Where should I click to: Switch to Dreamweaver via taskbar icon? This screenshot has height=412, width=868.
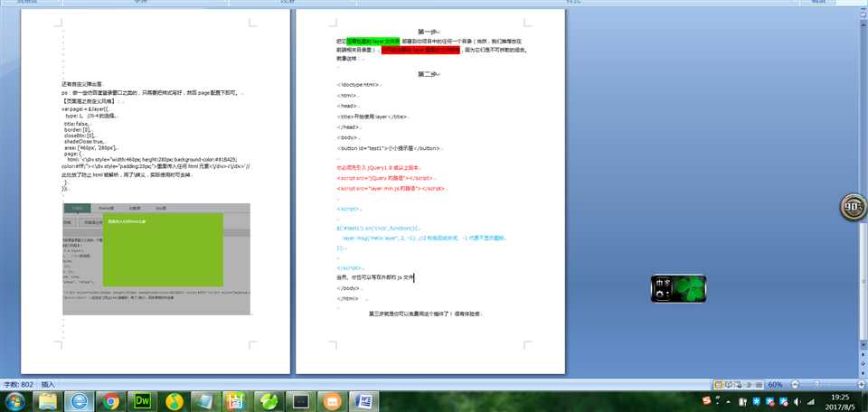click(x=142, y=401)
